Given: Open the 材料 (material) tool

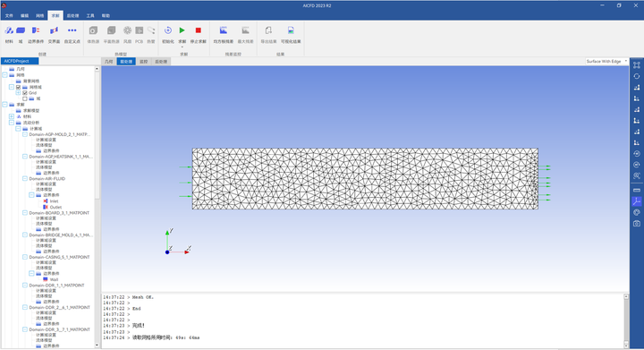Looking at the screenshot, I should pos(9,30).
